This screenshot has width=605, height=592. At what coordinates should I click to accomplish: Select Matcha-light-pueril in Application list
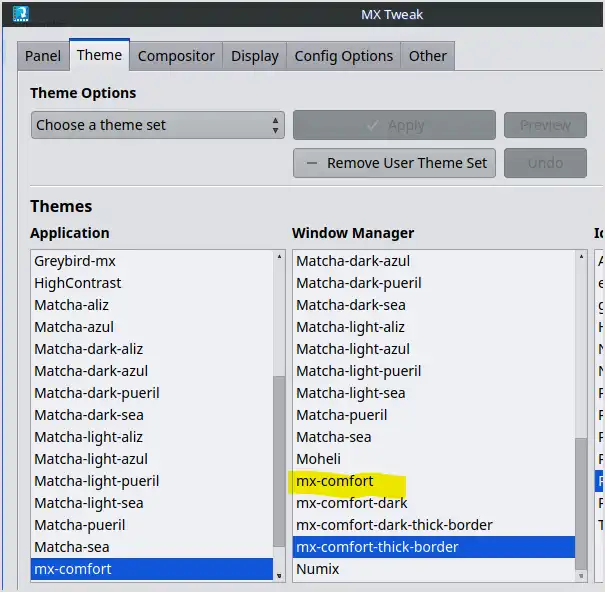(x=152, y=481)
